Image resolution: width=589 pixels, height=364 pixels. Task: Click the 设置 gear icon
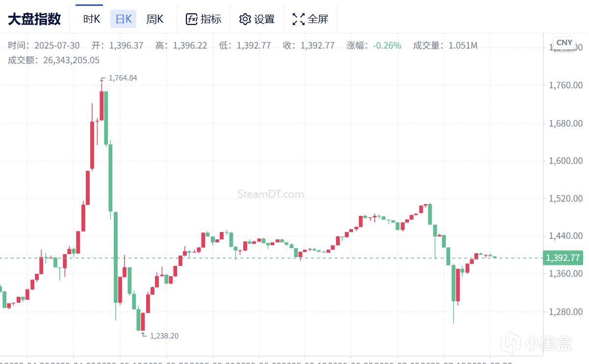(245, 19)
